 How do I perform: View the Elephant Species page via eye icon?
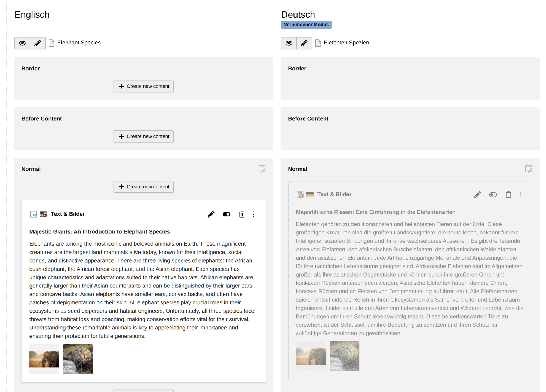point(22,43)
